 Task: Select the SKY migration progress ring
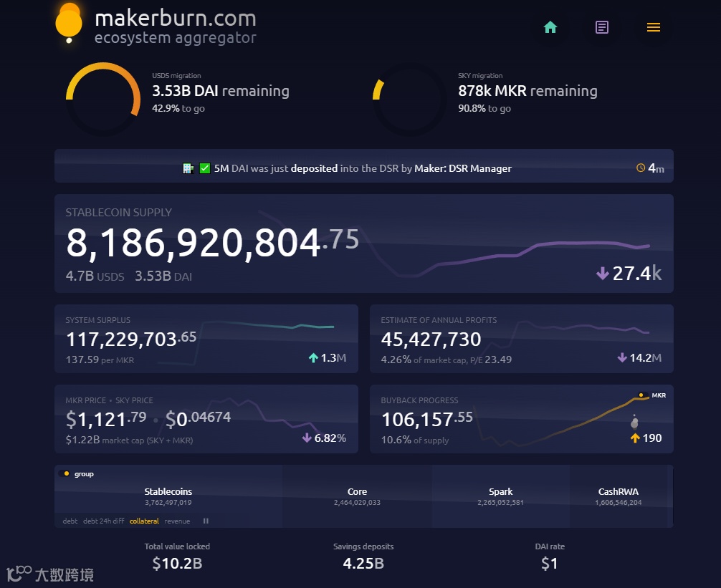pyautogui.click(x=409, y=100)
